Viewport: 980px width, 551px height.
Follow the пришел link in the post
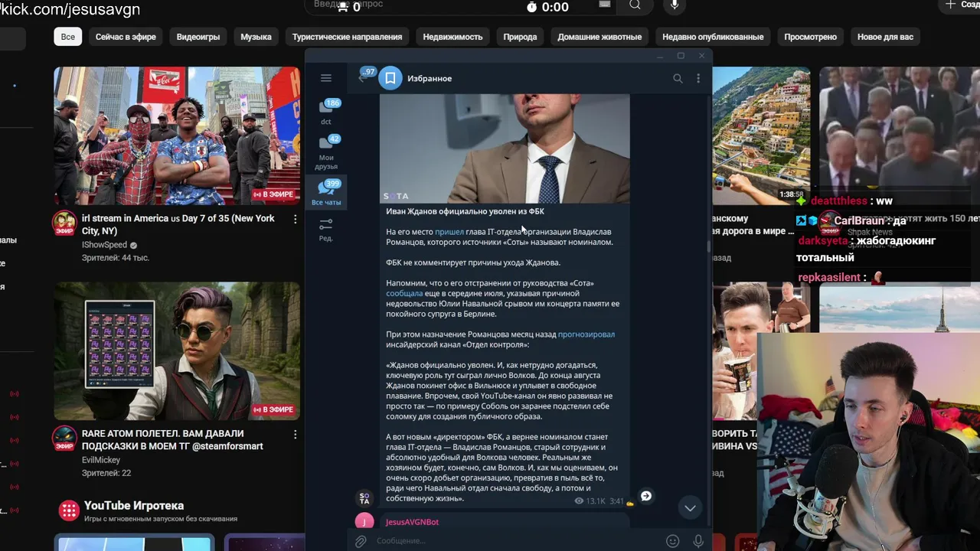pyautogui.click(x=449, y=232)
